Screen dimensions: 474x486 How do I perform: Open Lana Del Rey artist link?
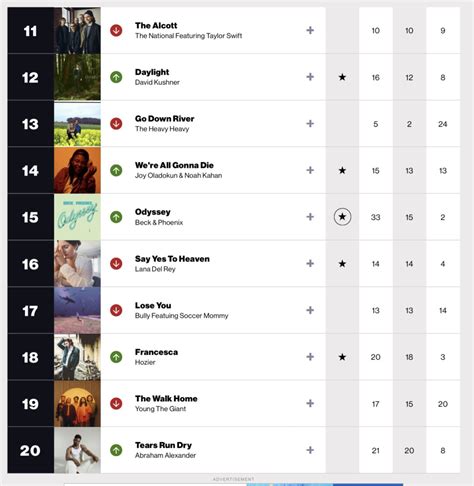[x=155, y=269]
